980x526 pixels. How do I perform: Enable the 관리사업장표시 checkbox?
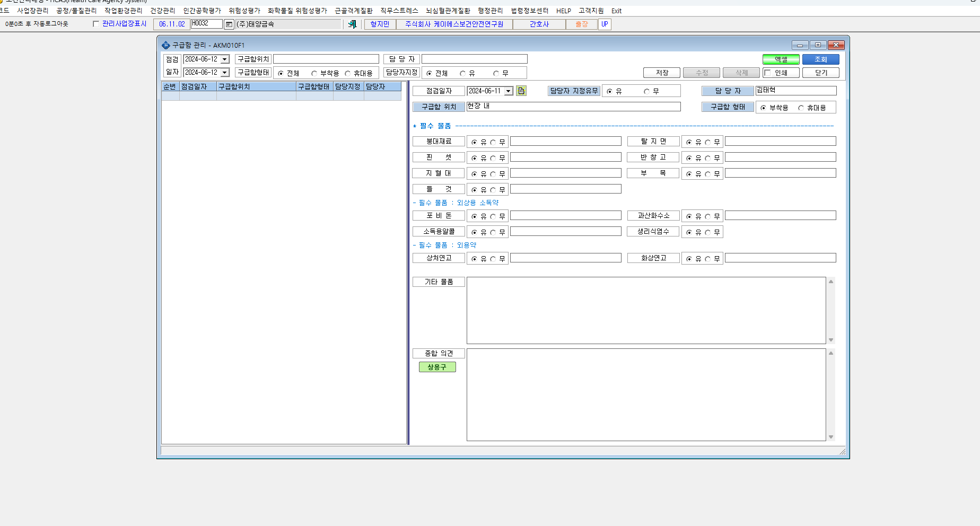click(x=96, y=24)
